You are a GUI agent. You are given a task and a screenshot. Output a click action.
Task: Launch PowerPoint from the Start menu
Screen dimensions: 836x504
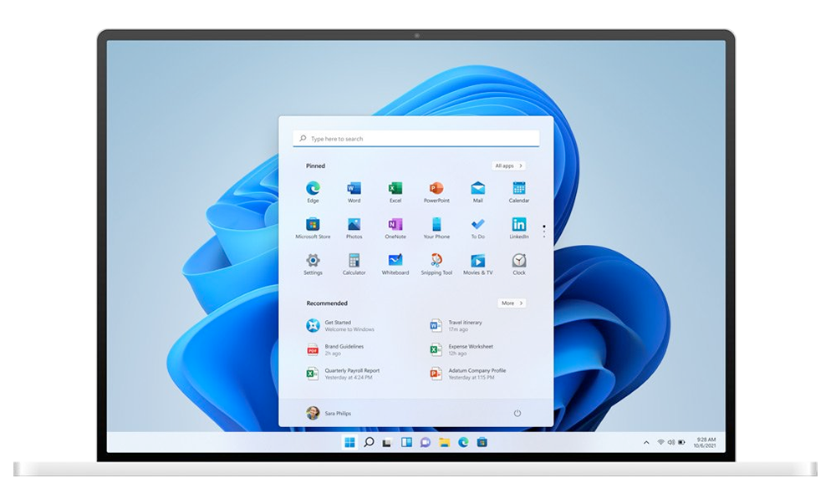(x=436, y=191)
